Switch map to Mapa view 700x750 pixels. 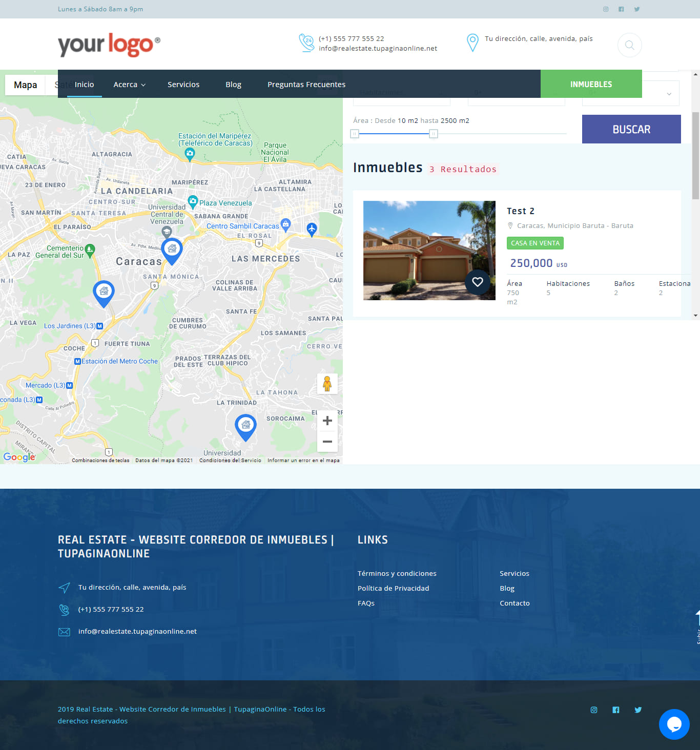(x=25, y=85)
